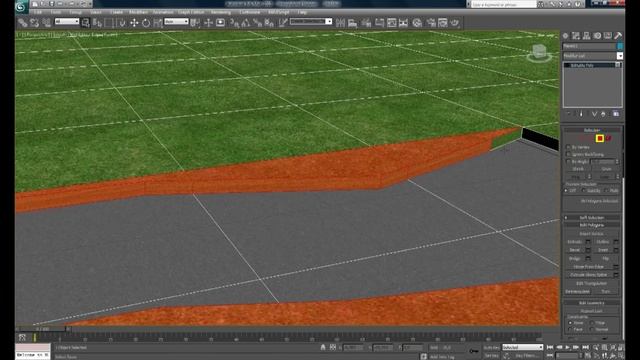Click the timeline frame slider handle
This screenshot has height=360, width=640.
tap(42, 329)
